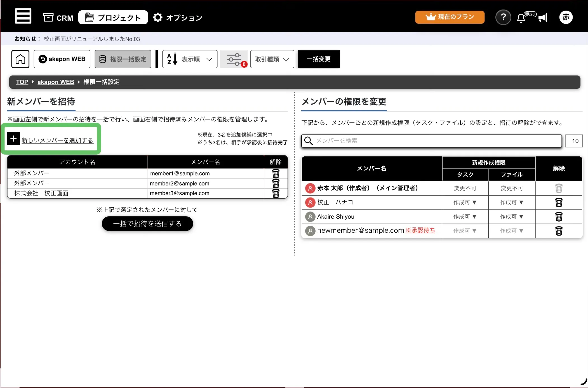The width and height of the screenshot is (588, 388).
Task: Remove newmember@sample.com with trash icon
Action: coord(559,231)
